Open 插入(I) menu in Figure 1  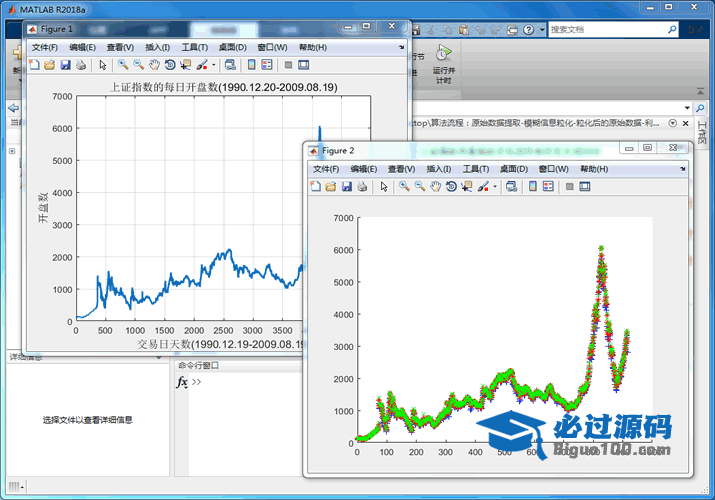157,47
